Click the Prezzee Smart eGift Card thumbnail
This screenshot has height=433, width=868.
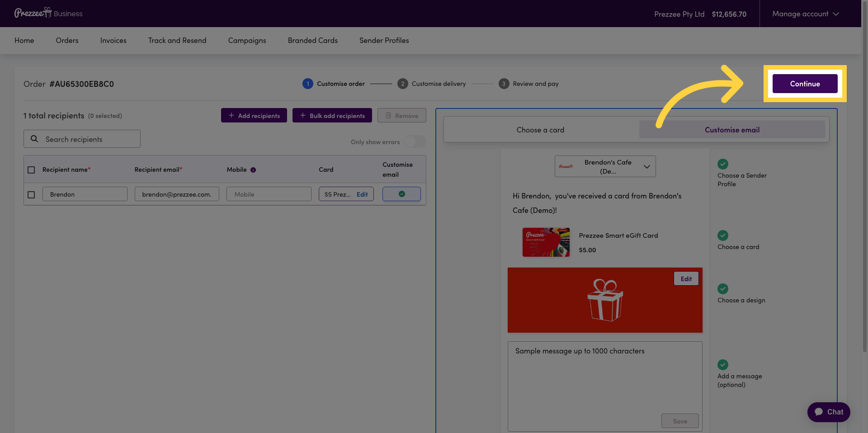tap(546, 242)
